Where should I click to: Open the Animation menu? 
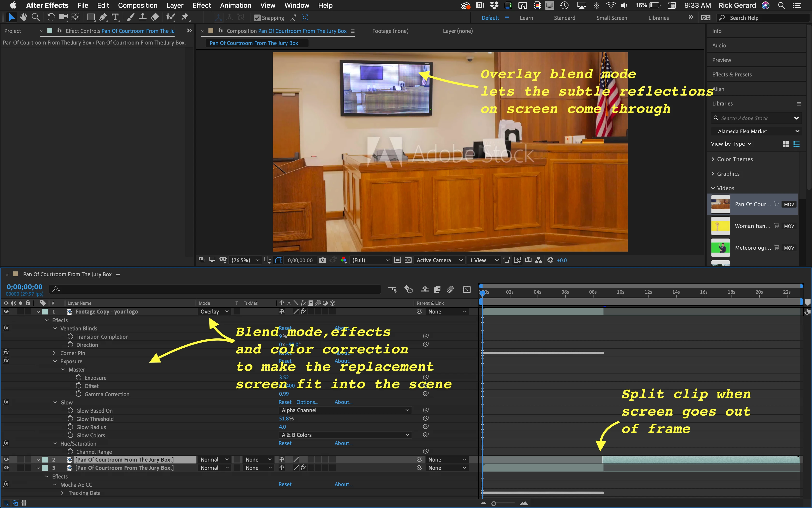coord(236,5)
